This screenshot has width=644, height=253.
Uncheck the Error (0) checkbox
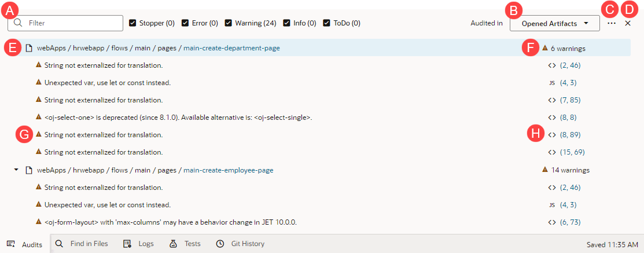coord(185,23)
